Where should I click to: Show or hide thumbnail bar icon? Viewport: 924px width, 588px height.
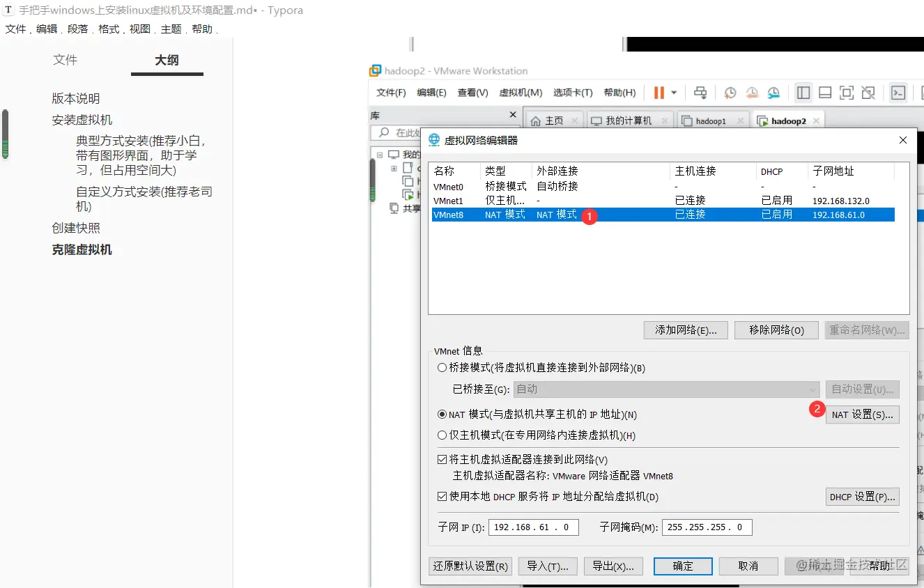click(x=824, y=92)
